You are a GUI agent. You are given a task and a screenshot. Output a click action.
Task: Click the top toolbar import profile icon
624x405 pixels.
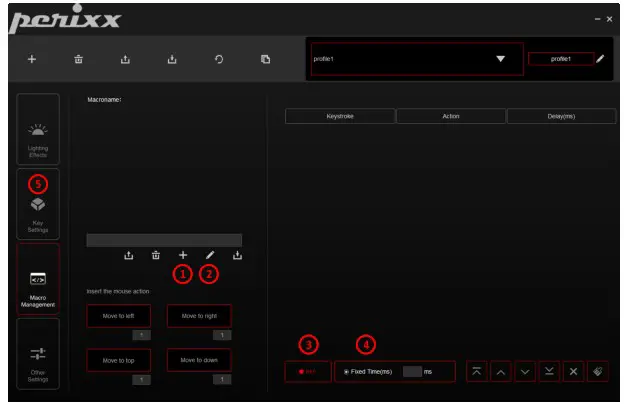pyautogui.click(x=172, y=59)
